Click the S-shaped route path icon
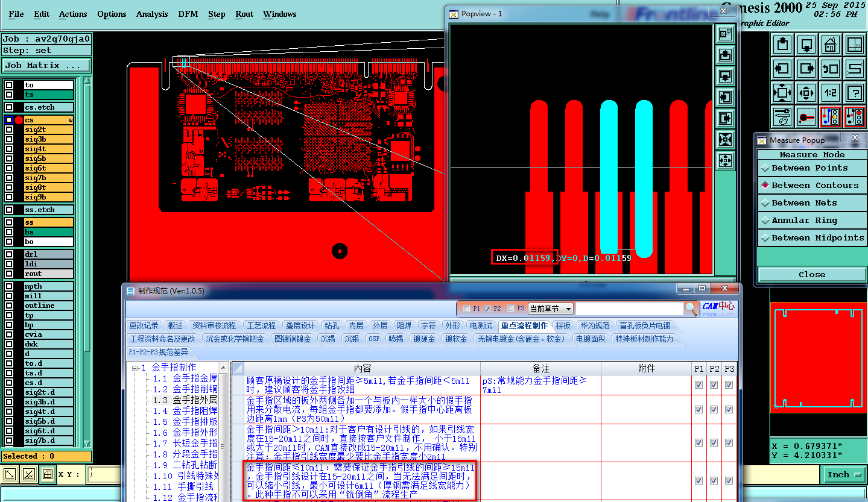This screenshot has width=868, height=502. click(855, 69)
